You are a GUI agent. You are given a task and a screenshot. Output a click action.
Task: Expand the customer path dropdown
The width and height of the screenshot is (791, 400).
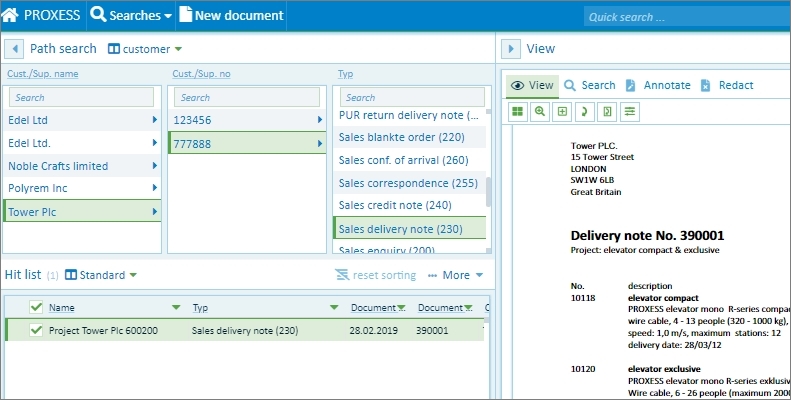tap(145, 48)
